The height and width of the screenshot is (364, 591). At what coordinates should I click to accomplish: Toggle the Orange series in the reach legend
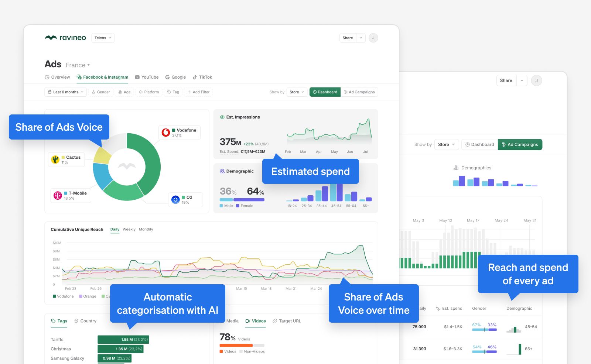[88, 296]
